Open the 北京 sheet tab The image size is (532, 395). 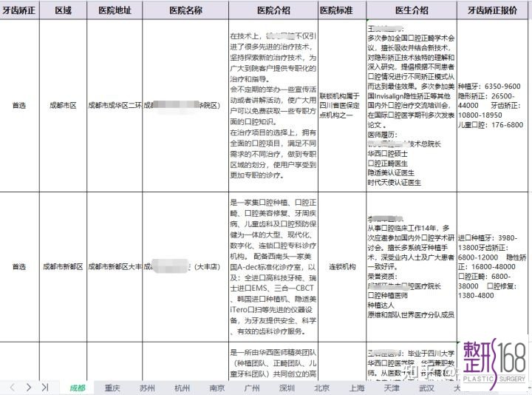(322, 388)
